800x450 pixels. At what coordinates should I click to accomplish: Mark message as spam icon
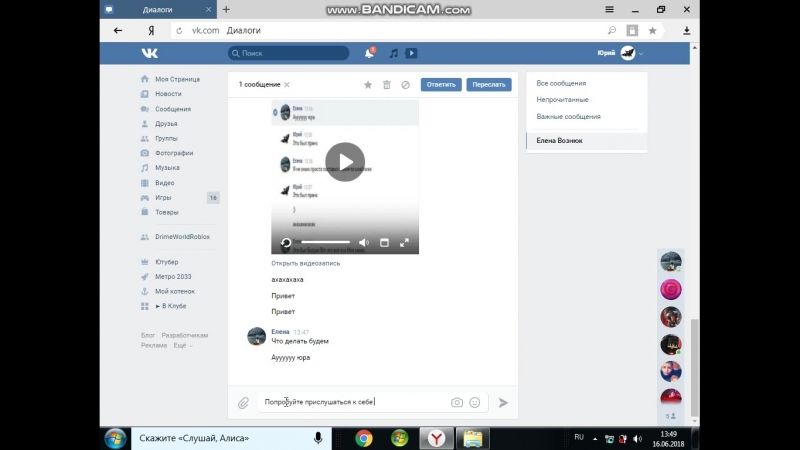pyautogui.click(x=405, y=85)
